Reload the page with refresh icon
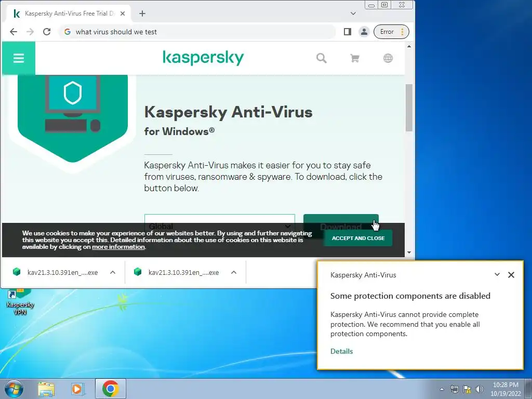Image resolution: width=532 pixels, height=399 pixels. pos(47,32)
